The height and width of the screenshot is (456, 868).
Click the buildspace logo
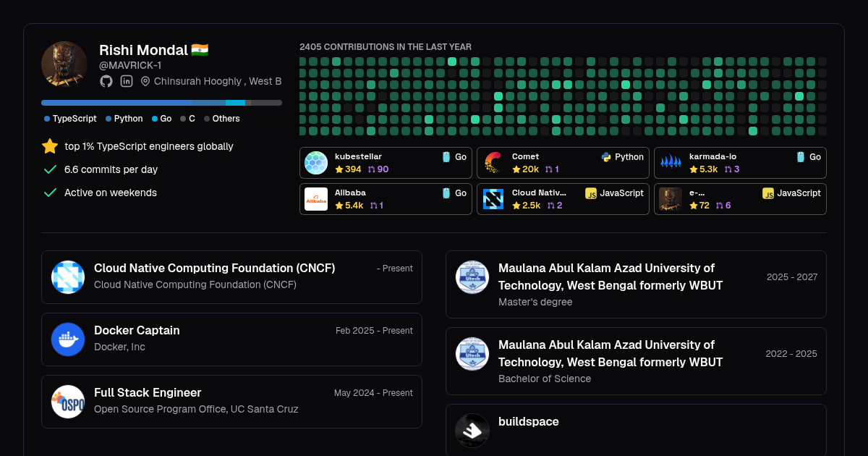point(472,431)
